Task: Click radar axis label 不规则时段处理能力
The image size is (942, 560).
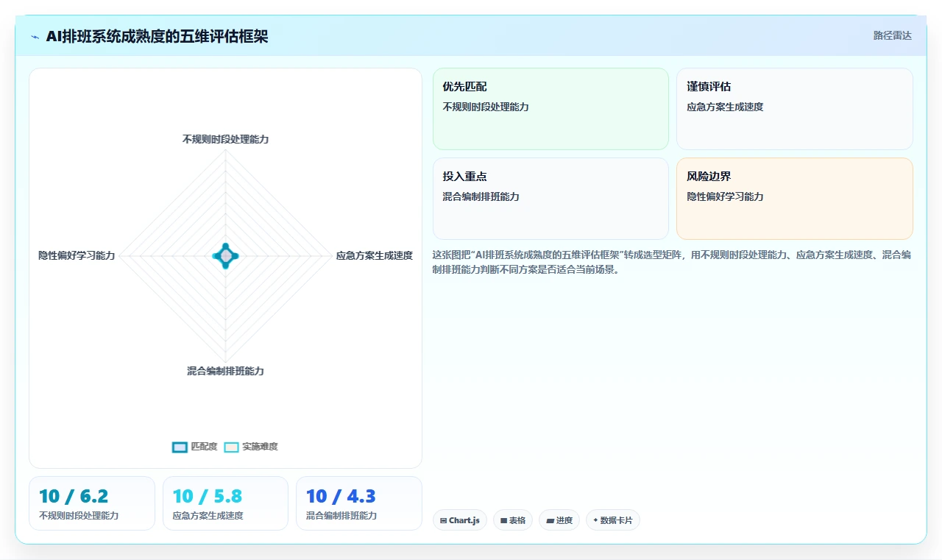Action: (226, 139)
